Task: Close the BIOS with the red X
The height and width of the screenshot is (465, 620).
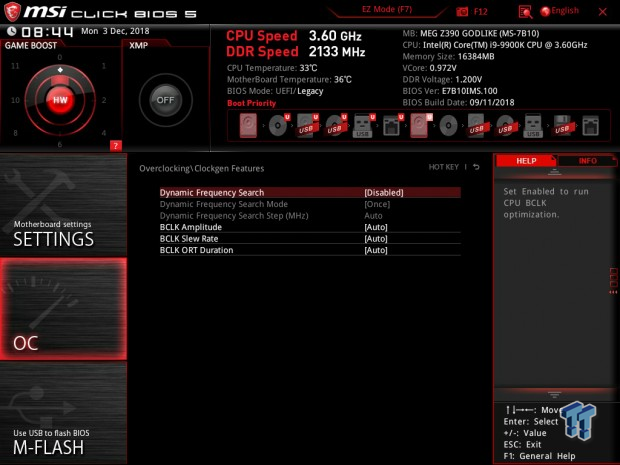Action: 602,12
